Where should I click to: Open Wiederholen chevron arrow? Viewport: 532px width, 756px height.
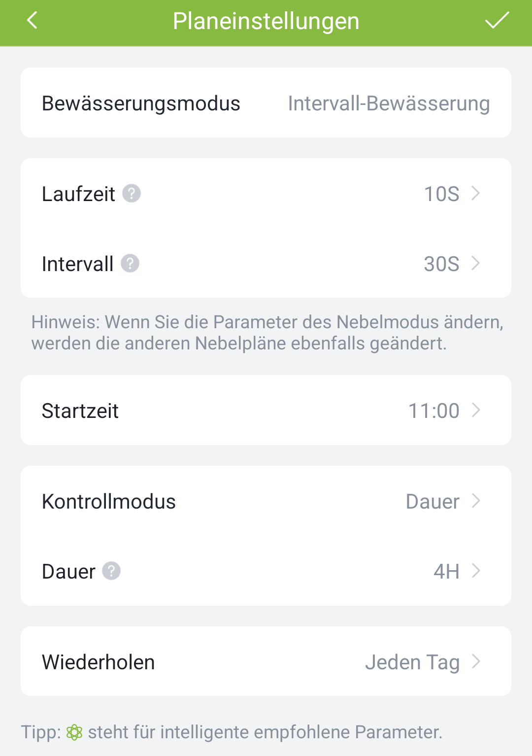coord(475,661)
